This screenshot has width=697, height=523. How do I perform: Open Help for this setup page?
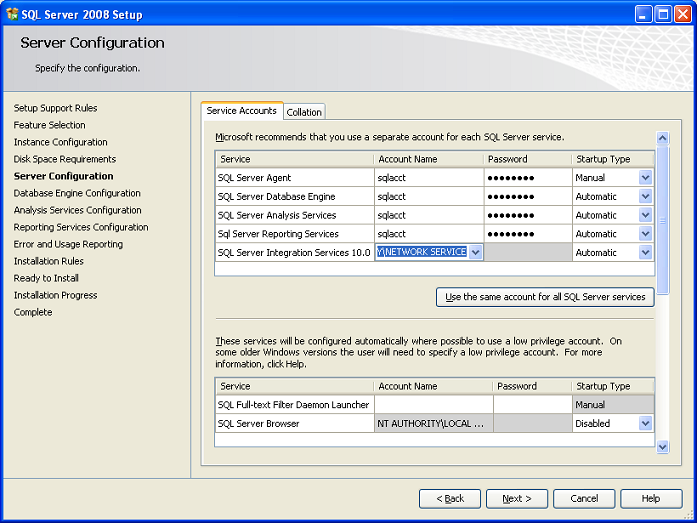pyautogui.click(x=651, y=499)
